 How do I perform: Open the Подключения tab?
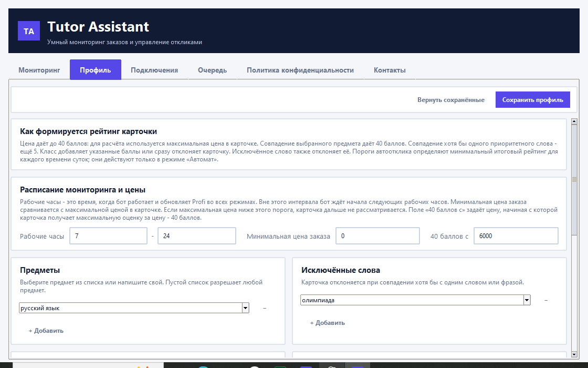pyautogui.click(x=154, y=70)
